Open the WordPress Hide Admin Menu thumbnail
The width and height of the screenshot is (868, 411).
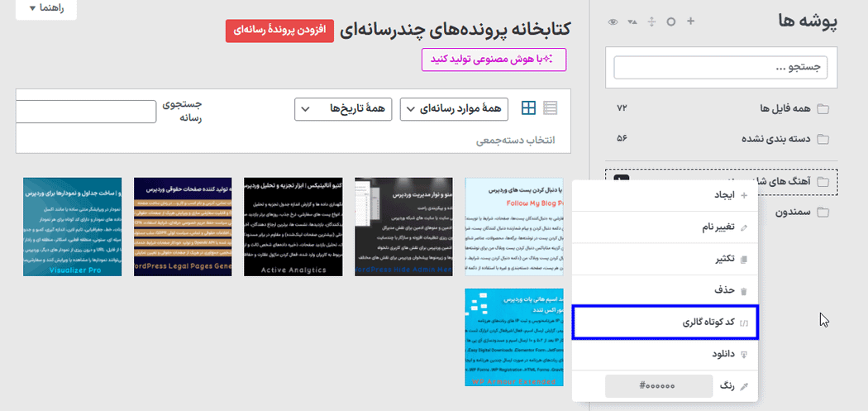tap(403, 227)
